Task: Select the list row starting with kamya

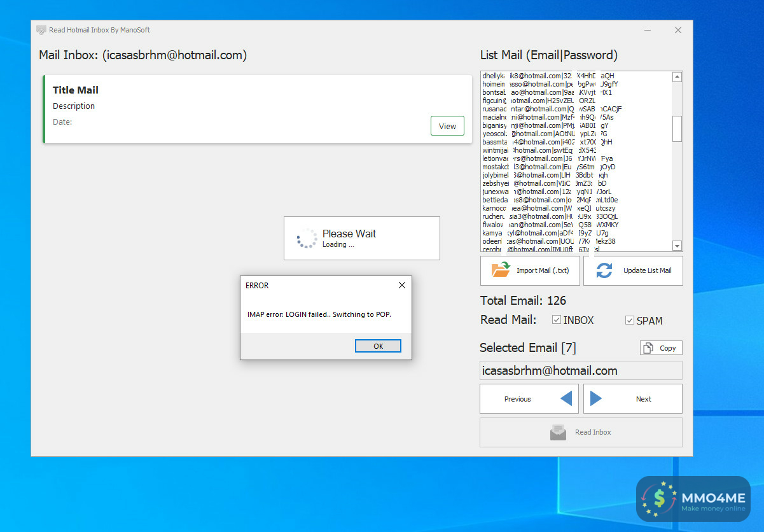Action: [x=576, y=233]
